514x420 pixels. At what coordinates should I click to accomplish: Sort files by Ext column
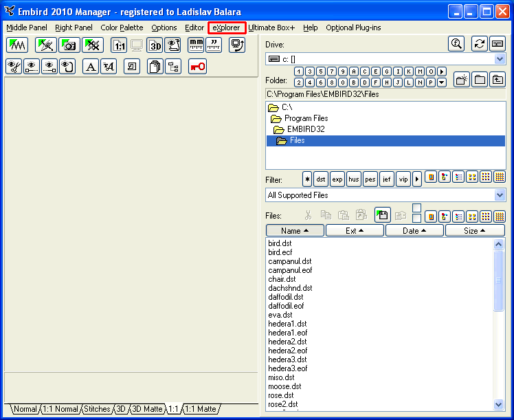(x=355, y=231)
